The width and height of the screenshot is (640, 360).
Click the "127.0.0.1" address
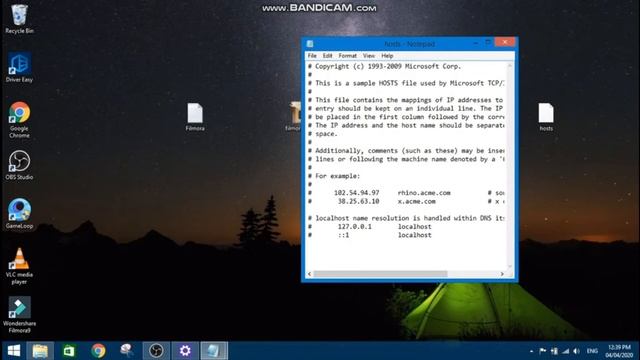[x=354, y=227]
